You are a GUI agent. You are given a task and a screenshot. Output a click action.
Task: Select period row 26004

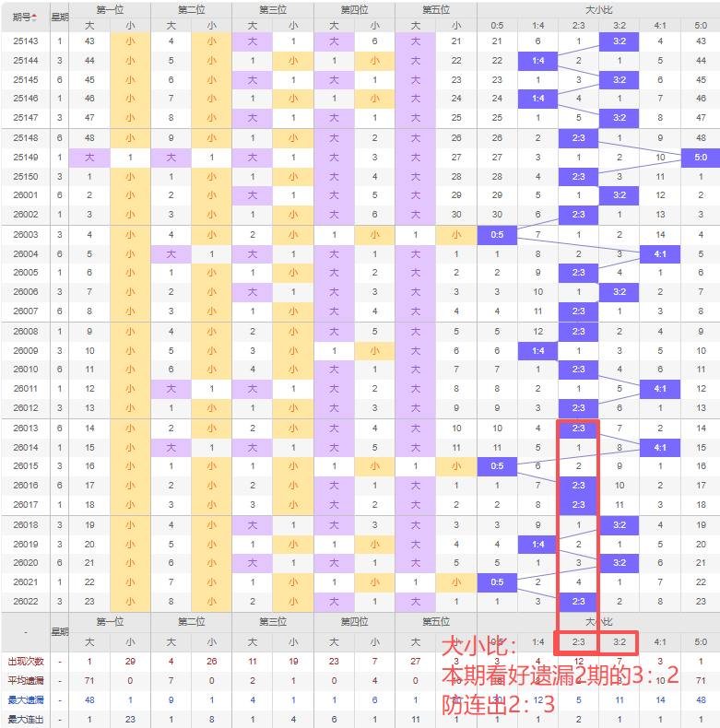pyautogui.click(x=360, y=254)
